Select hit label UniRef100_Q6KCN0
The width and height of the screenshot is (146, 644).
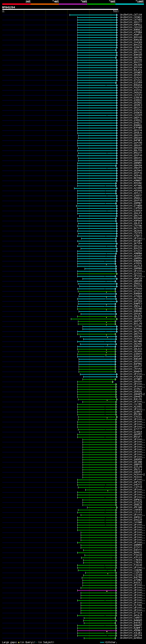pyautogui.click(x=131, y=58)
